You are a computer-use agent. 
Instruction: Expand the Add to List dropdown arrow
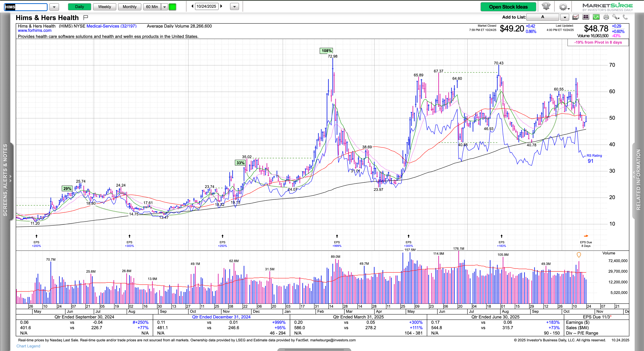[x=565, y=17]
